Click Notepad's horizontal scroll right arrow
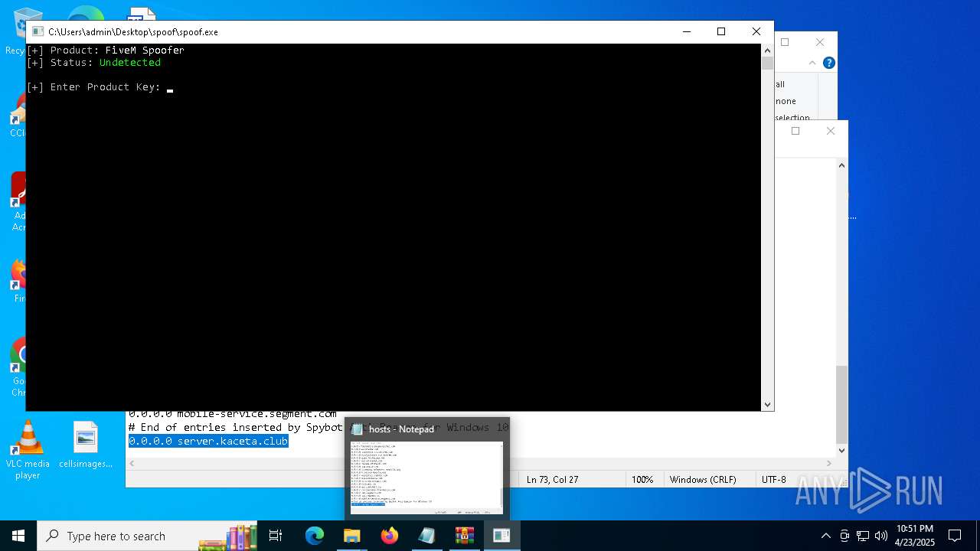Screen dimensions: 980x551 828,463
